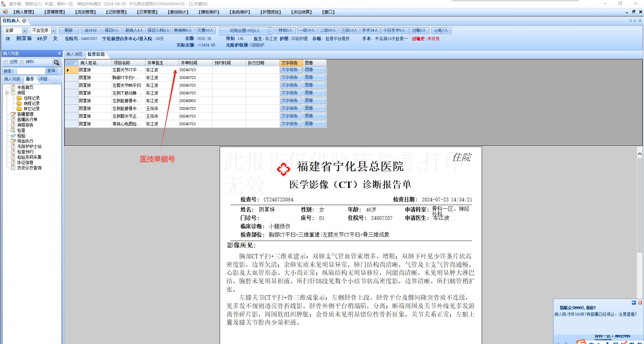Click the tab scroll-left arrow at top right

(630, 21)
